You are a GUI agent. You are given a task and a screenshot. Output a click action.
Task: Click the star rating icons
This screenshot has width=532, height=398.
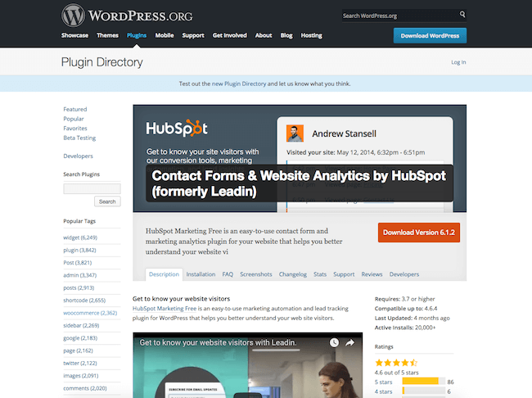pos(396,362)
